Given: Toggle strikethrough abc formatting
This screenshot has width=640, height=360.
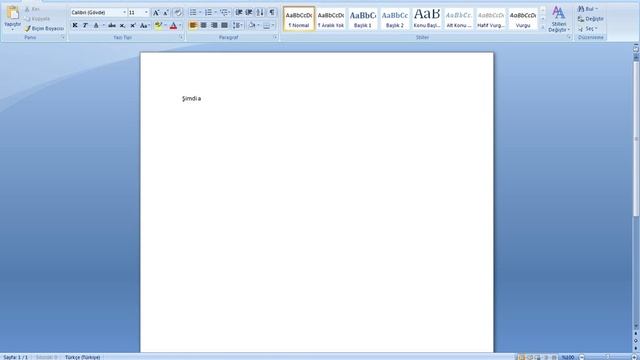Looking at the screenshot, I should coord(111,25).
